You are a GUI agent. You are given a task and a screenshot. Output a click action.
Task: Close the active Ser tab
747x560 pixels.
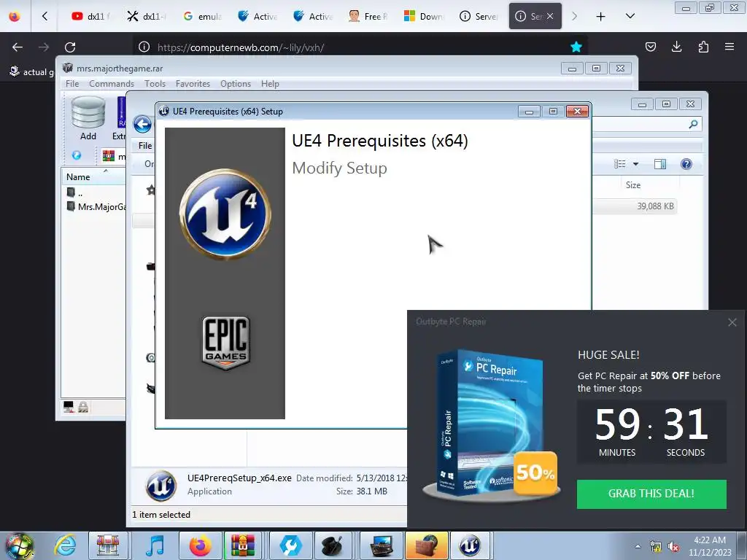click(x=550, y=16)
